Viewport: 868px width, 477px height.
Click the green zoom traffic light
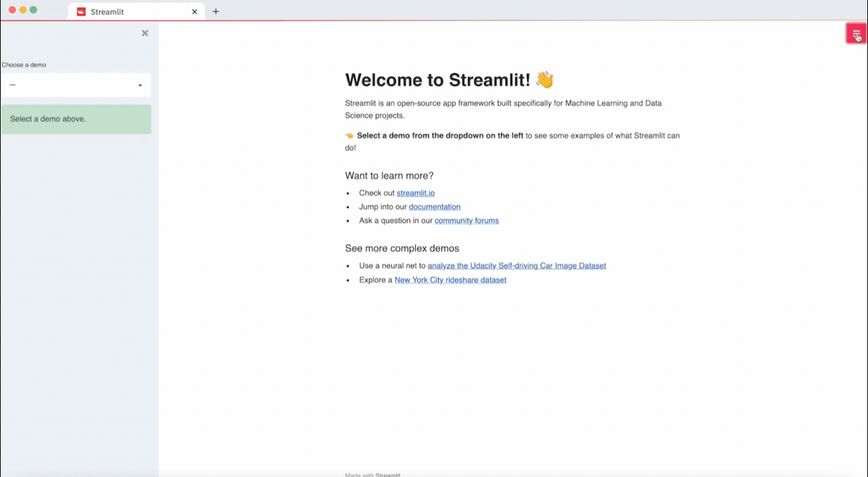33,9
